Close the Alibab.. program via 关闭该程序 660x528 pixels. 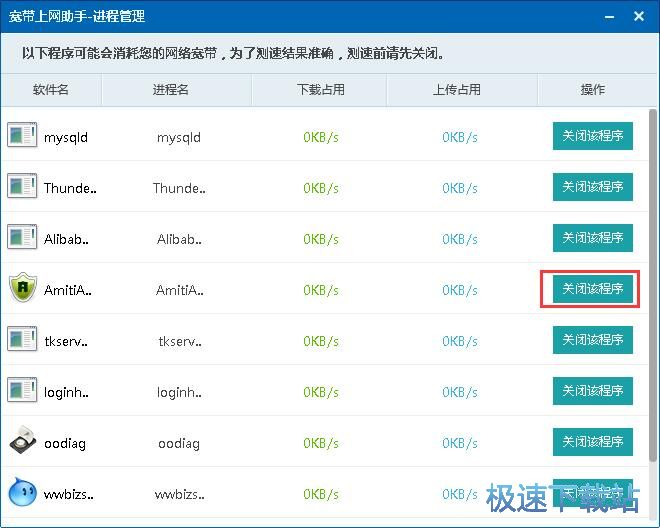tap(593, 238)
